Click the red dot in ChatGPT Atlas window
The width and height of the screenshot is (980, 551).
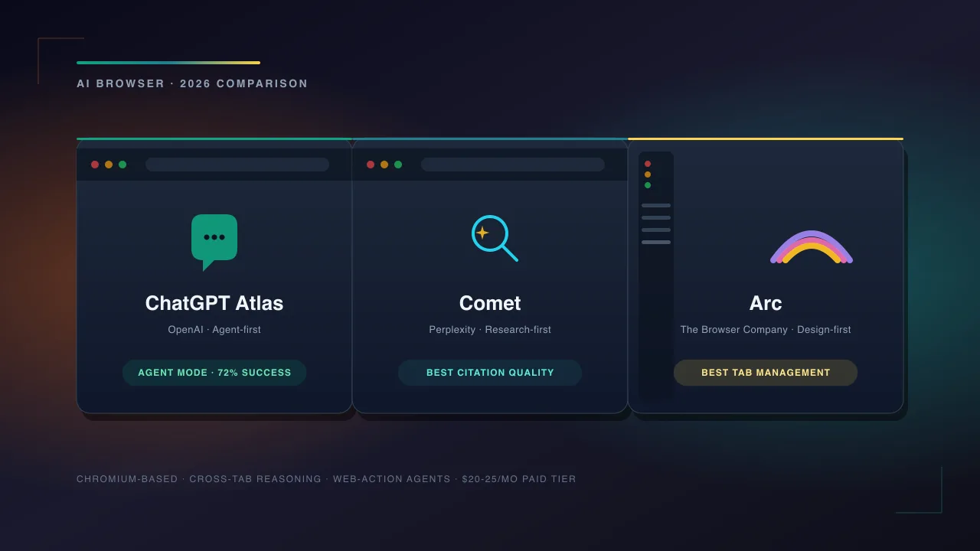pos(95,165)
